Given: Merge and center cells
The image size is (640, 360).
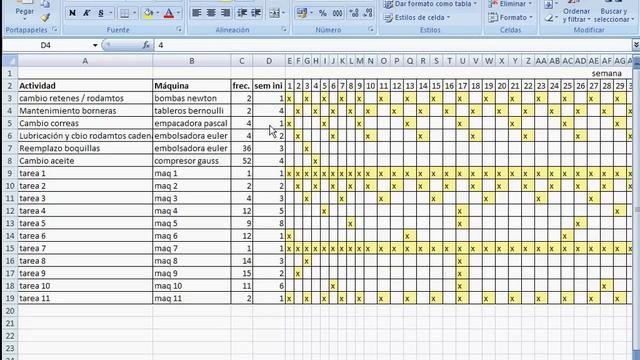Looking at the screenshot, I should point(275,13).
